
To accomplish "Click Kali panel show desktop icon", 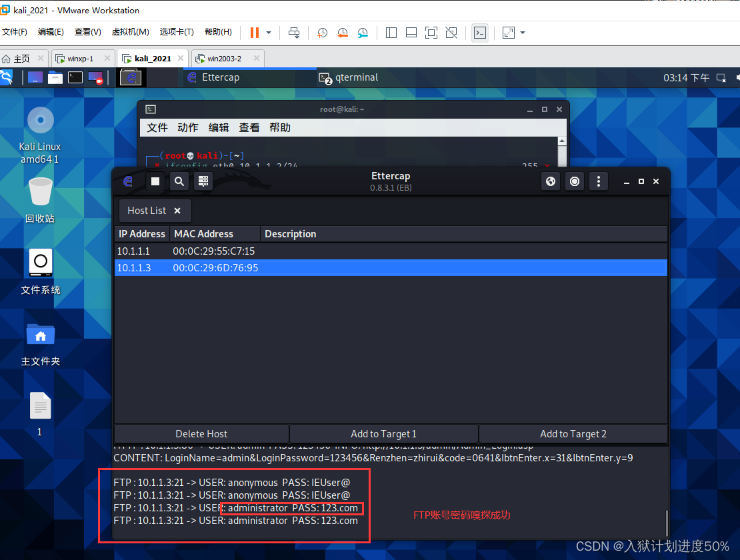I will [x=35, y=77].
